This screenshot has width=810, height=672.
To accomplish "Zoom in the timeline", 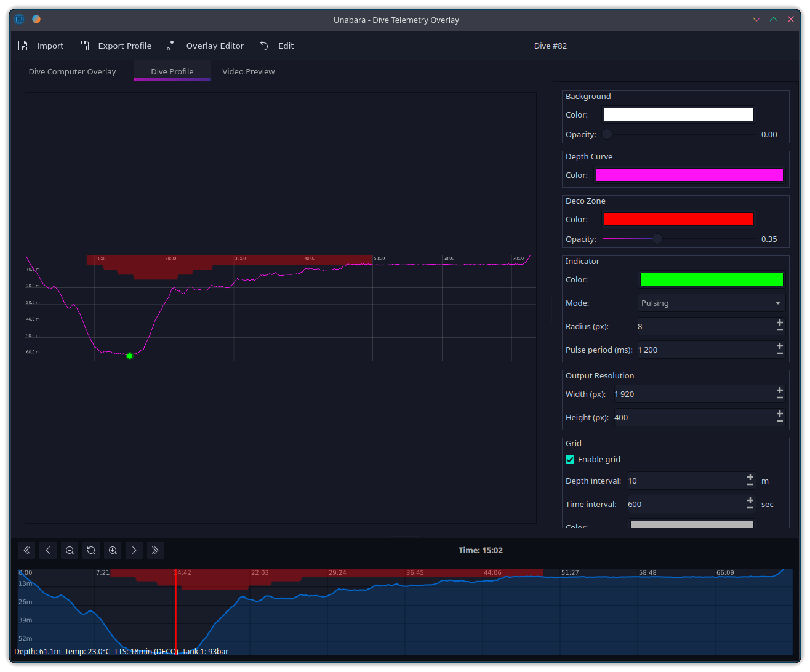I will point(113,550).
